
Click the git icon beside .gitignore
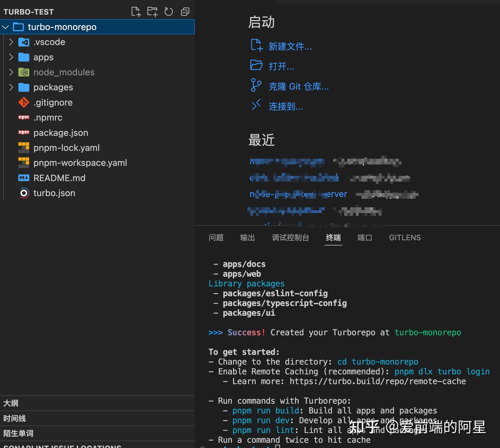coord(24,102)
